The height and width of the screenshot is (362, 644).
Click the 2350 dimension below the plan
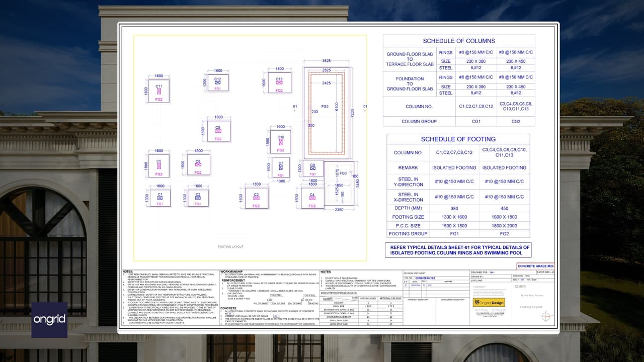339,210
